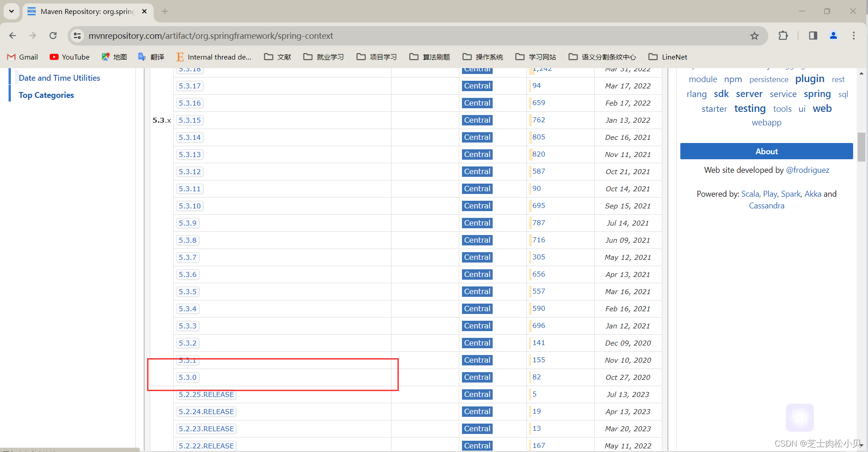The image size is (868, 452).
Task: Click Central badge in the 5.3.9 row
Action: coord(477,223)
